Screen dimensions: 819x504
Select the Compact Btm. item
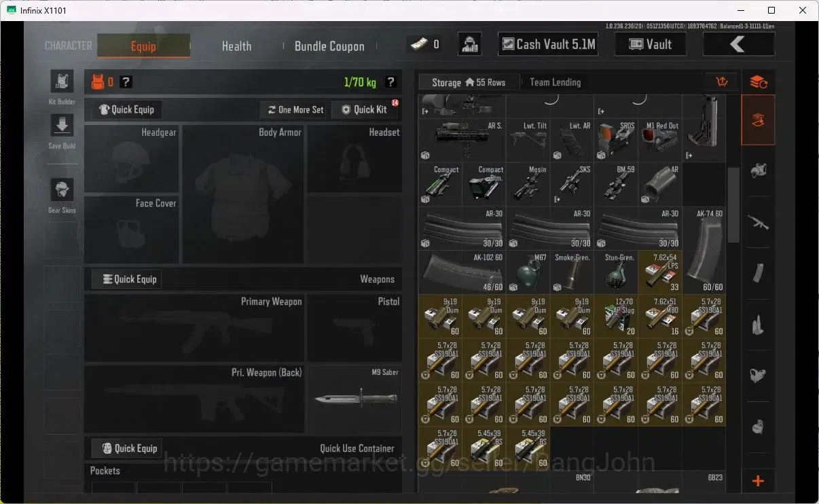pyautogui.click(x=484, y=184)
